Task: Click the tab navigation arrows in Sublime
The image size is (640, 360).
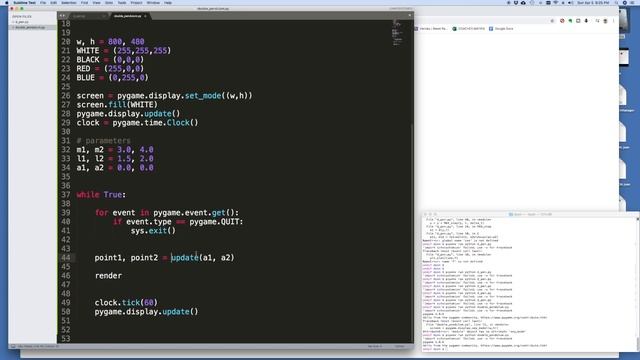Action: (x=62, y=16)
